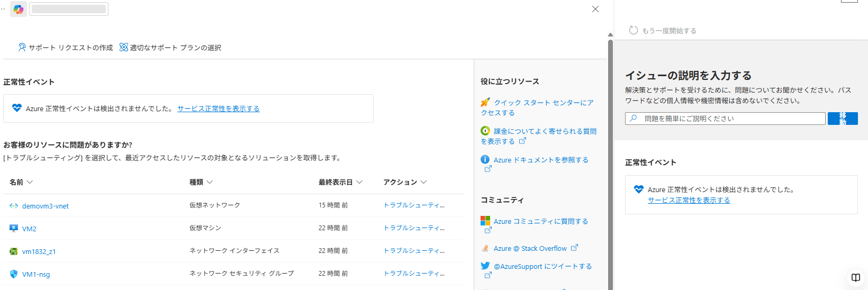
Task: Click the Twitter bird icon
Action: pyautogui.click(x=485, y=266)
